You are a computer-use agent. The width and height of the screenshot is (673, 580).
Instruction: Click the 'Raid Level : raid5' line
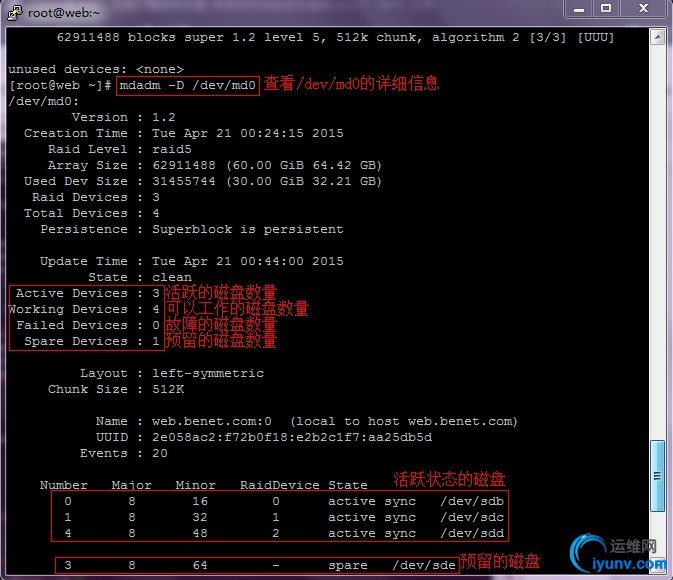(120, 149)
